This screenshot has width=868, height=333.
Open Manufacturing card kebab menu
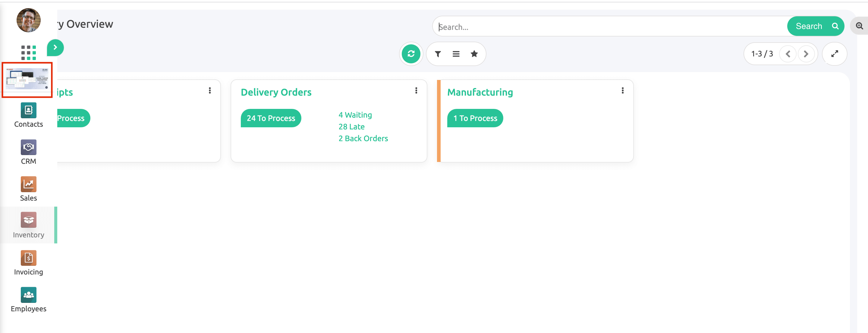[622, 90]
